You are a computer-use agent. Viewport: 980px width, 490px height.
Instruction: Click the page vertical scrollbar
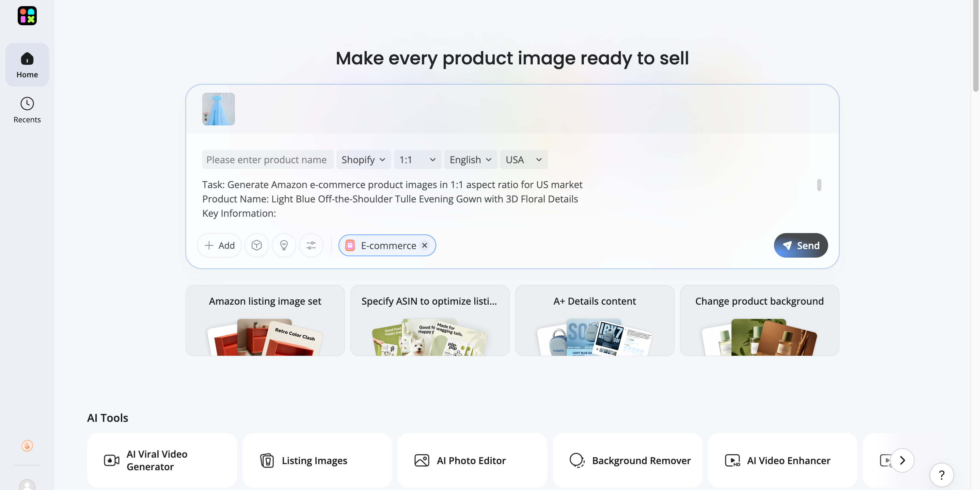click(976, 46)
